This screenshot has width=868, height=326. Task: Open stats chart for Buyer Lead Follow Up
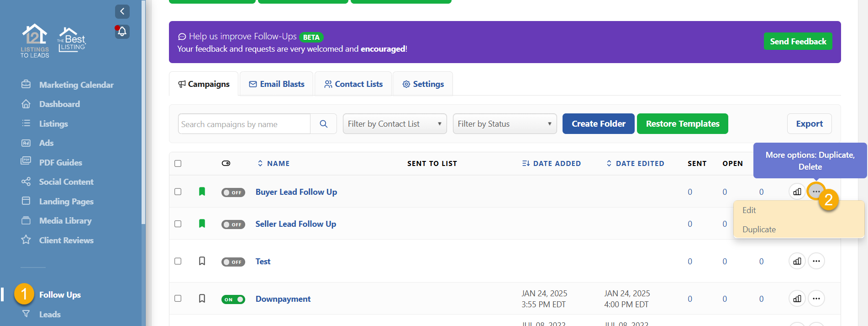pyautogui.click(x=797, y=192)
